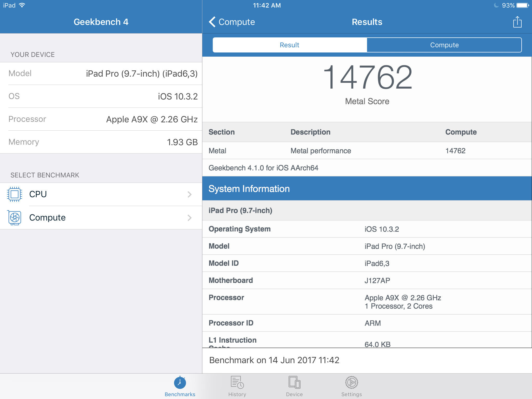Select the Benchmarks stopwatch icon
532x399 pixels.
click(x=180, y=382)
